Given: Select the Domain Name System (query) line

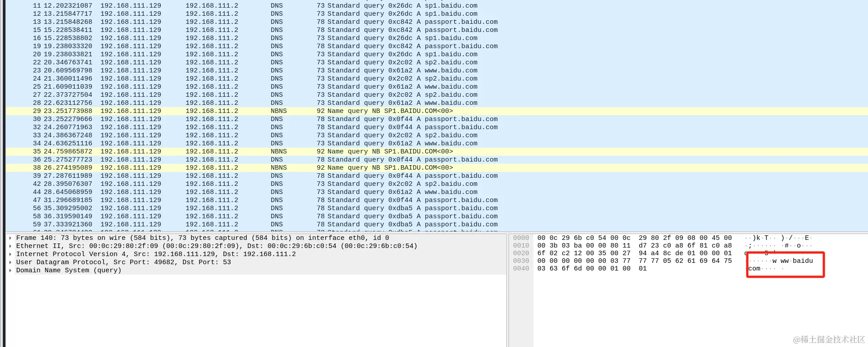Looking at the screenshot, I should (256, 270).
